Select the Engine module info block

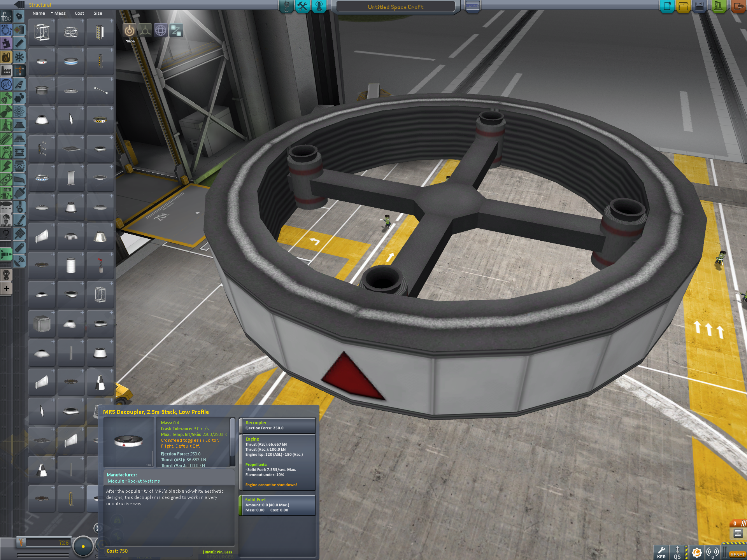point(277,462)
